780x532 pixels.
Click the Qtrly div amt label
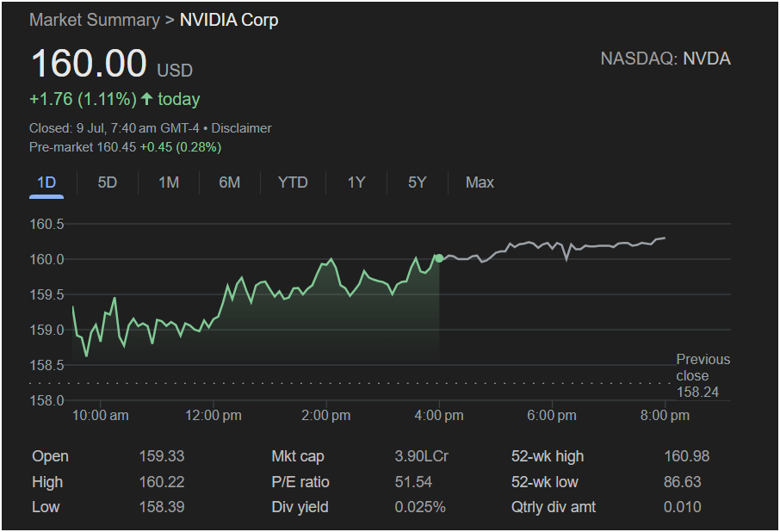pyautogui.click(x=554, y=507)
